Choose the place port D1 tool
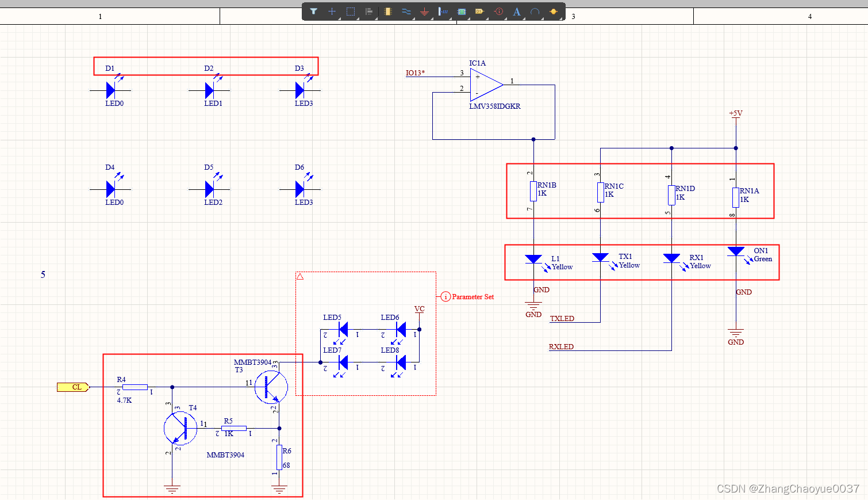Image resolution: width=868 pixels, height=500 pixels. (479, 11)
